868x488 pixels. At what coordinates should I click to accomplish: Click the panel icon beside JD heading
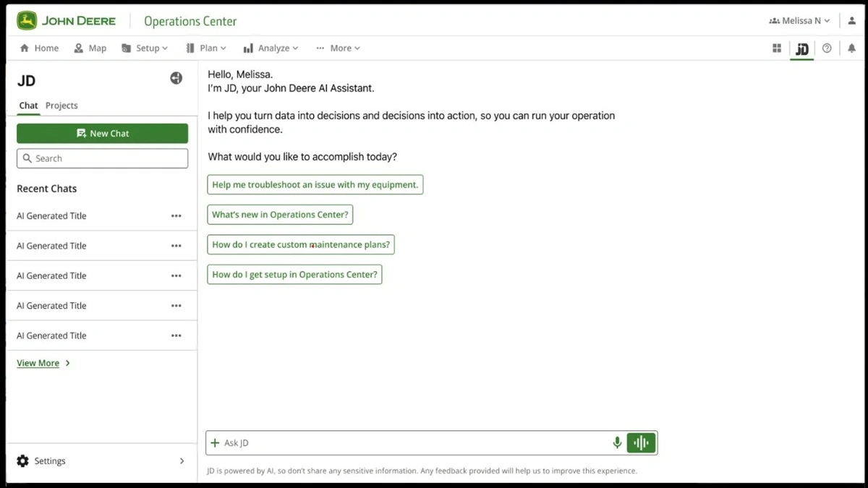(x=176, y=78)
